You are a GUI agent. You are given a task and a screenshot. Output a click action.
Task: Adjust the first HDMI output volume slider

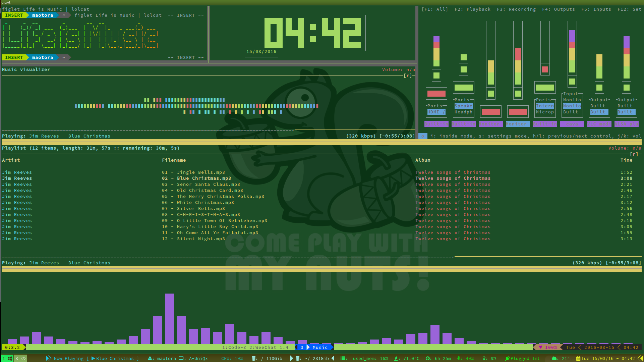click(x=436, y=54)
